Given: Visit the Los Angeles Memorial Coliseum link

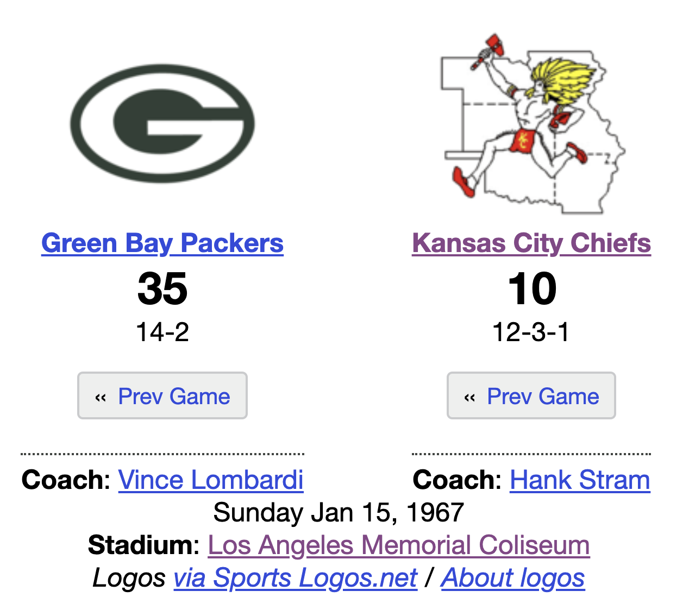Looking at the screenshot, I should tap(399, 545).
